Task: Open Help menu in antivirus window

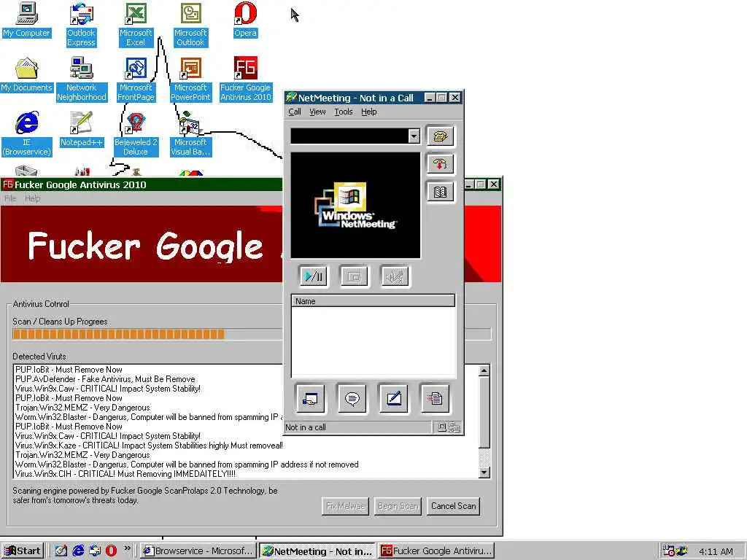Action: [32, 198]
